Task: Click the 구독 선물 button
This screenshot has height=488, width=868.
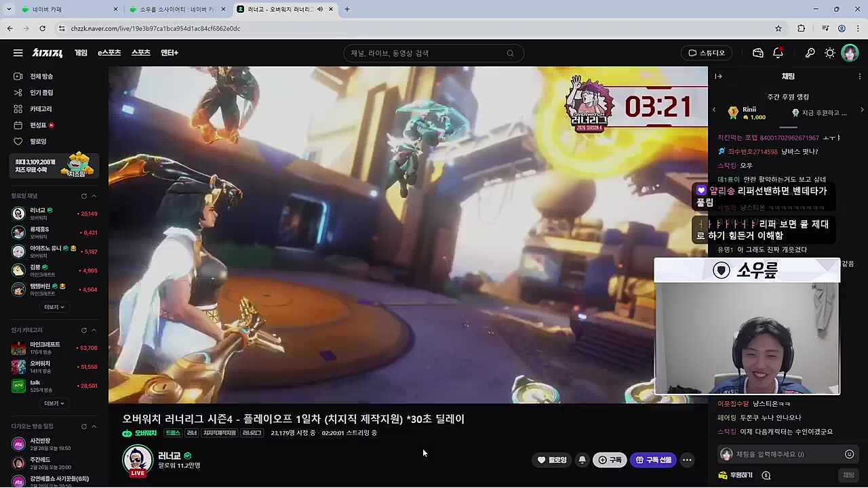Action: [x=653, y=460]
